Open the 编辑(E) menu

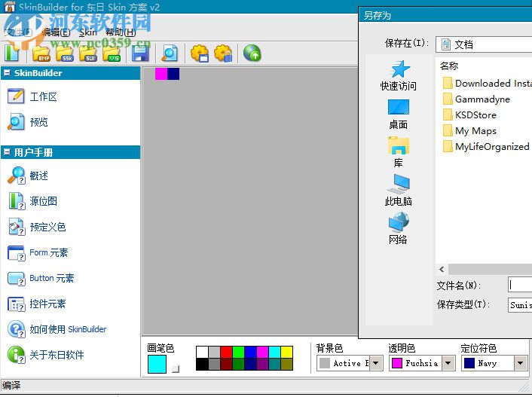56,32
